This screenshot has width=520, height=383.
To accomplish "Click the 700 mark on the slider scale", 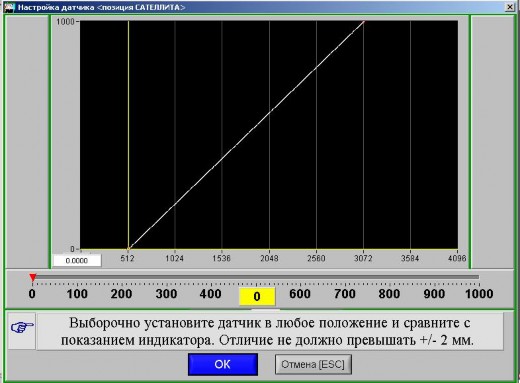I will (345, 294).
